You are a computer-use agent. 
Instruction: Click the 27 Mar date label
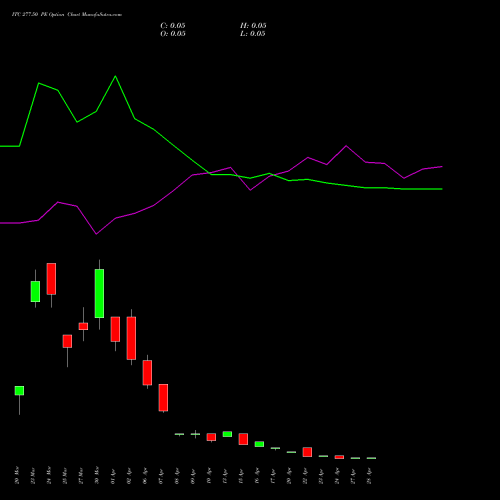(81, 476)
